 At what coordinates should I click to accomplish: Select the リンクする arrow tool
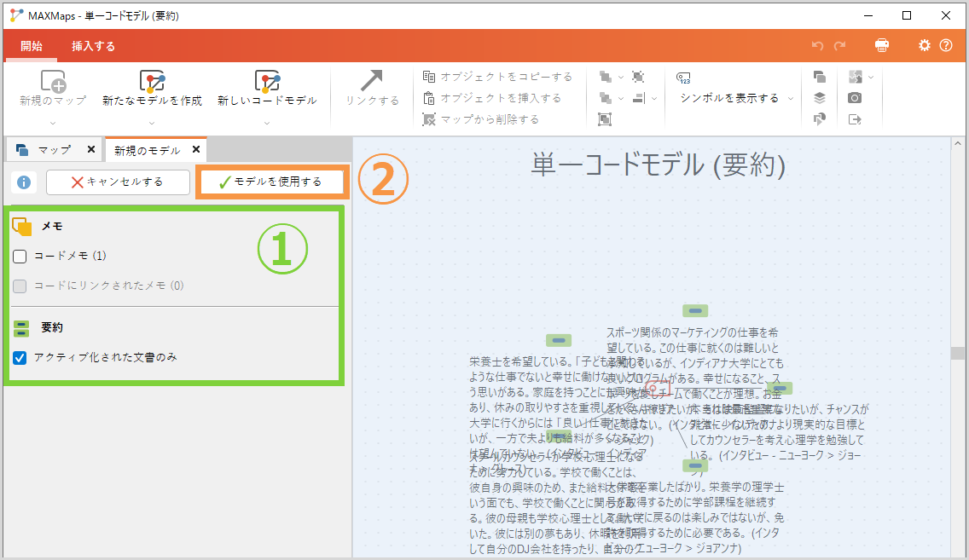coord(371,89)
